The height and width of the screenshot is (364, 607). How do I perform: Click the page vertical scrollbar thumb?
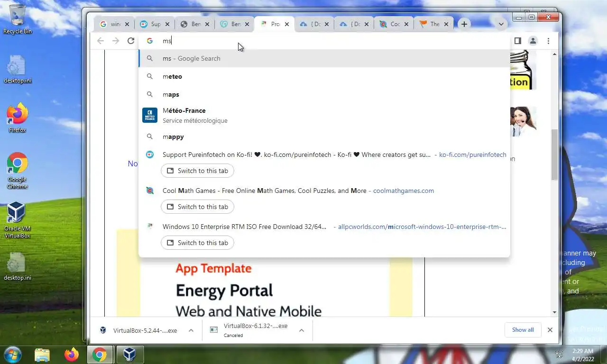(x=554, y=155)
